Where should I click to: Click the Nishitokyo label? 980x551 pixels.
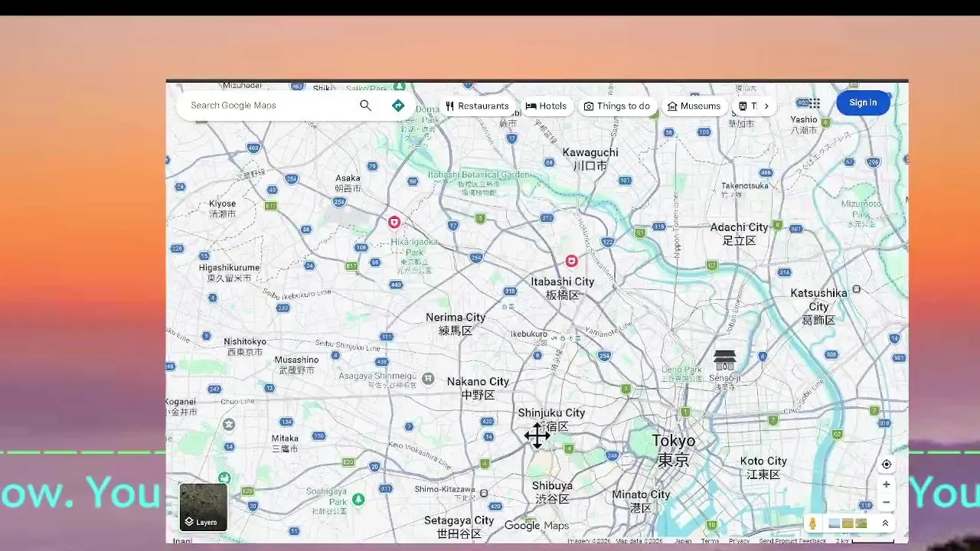tap(245, 347)
